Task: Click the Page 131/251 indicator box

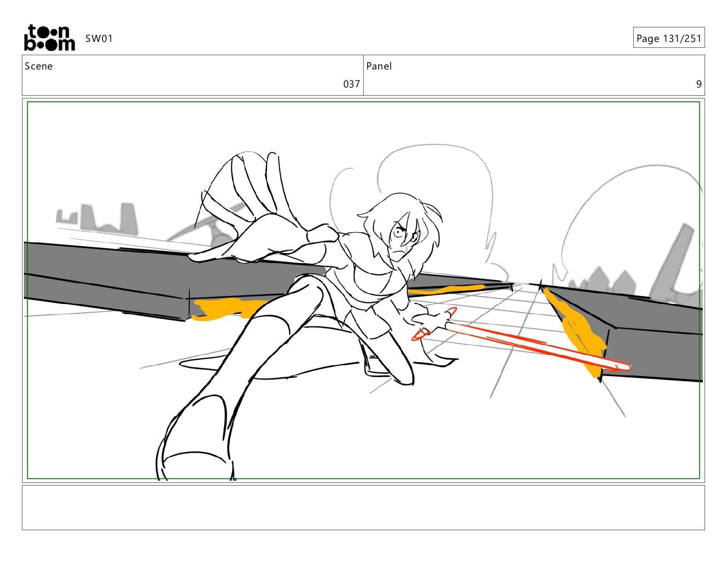Action: 669,38
